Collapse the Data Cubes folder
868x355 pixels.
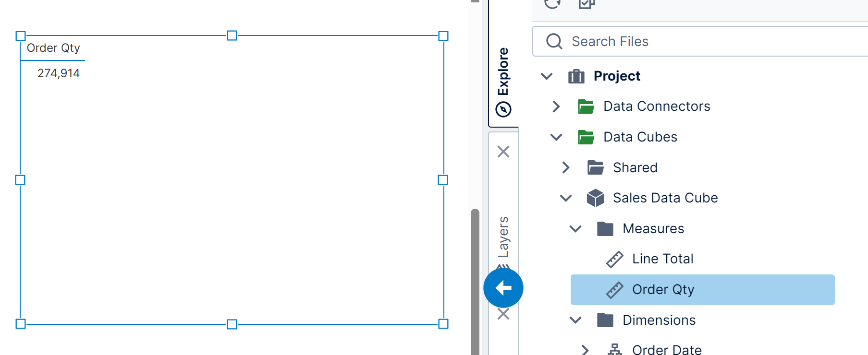[x=556, y=137]
